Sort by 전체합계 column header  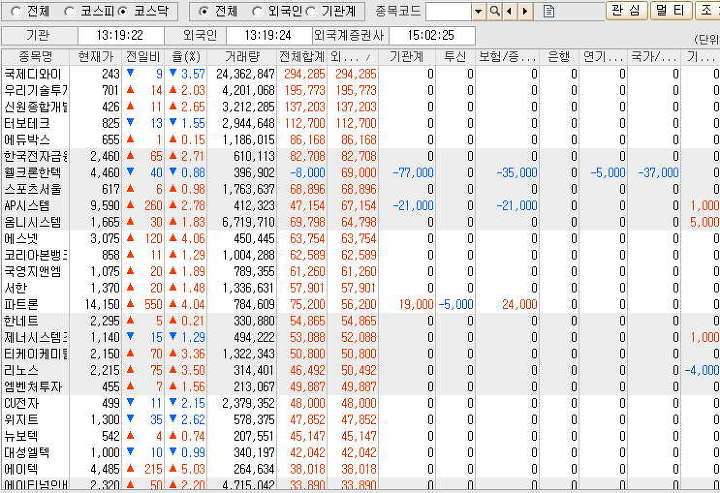coord(302,56)
